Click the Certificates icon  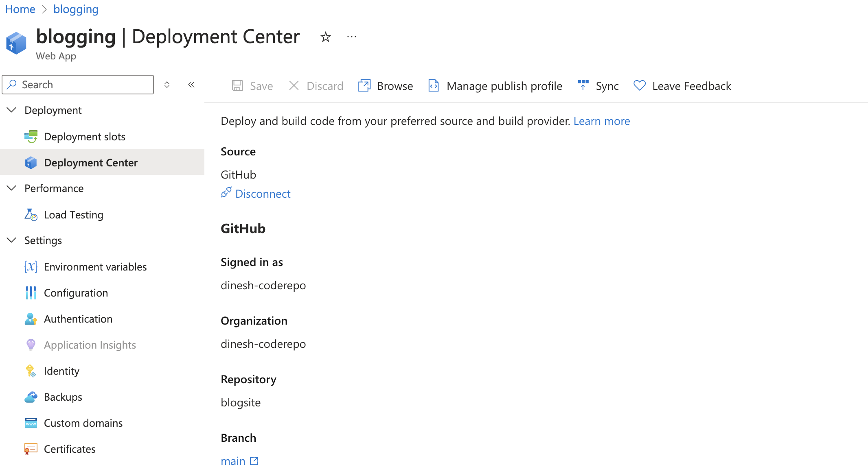[31, 449]
